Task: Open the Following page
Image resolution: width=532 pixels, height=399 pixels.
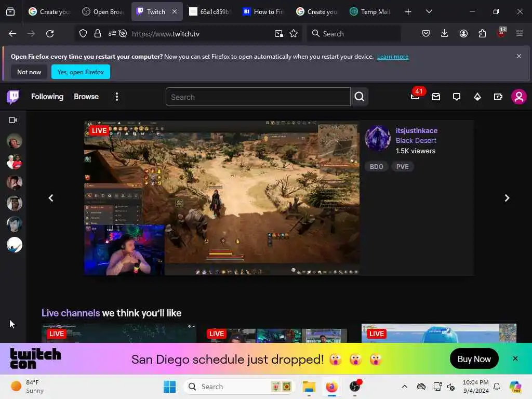Action: (47, 97)
